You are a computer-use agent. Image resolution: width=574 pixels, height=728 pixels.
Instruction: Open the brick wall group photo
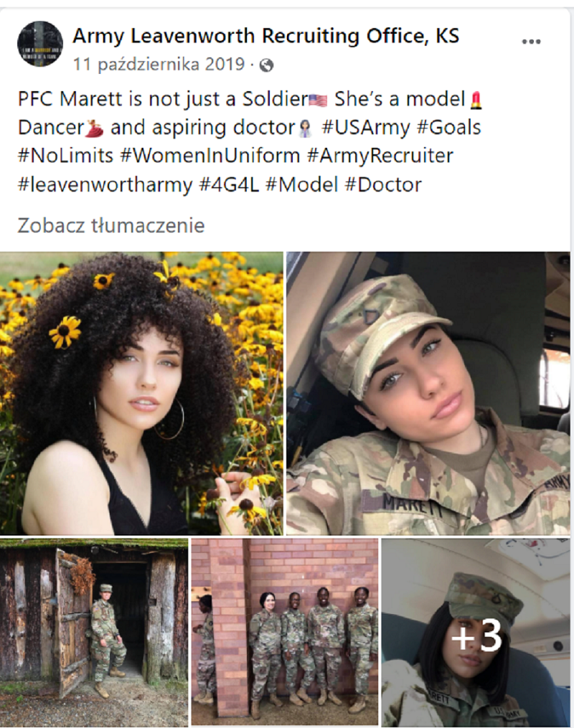[x=285, y=632]
